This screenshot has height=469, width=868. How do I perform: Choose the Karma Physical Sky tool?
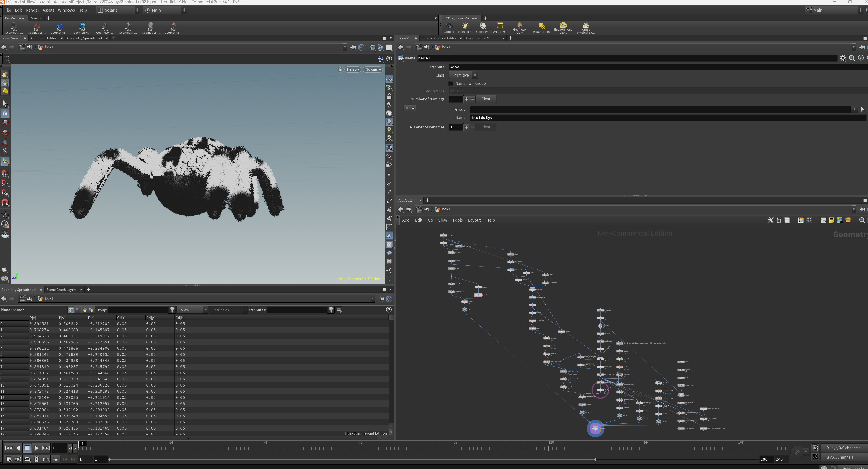586,28
